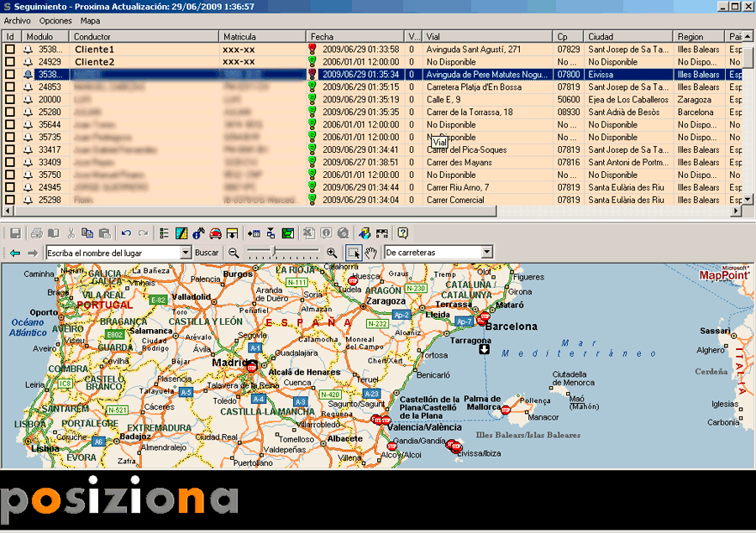The width and height of the screenshot is (756, 533).
Task: Open the Help question mark icon
Action: click(402, 233)
